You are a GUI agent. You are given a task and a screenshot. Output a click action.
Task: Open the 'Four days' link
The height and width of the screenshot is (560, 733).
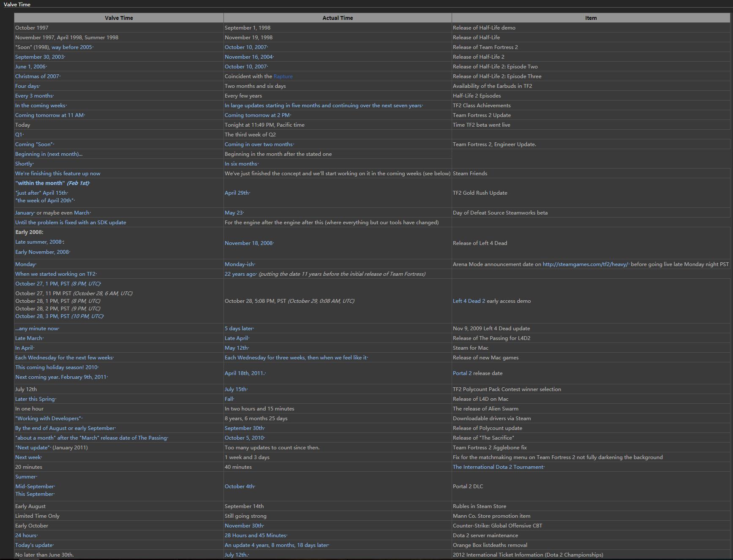[x=27, y=86]
